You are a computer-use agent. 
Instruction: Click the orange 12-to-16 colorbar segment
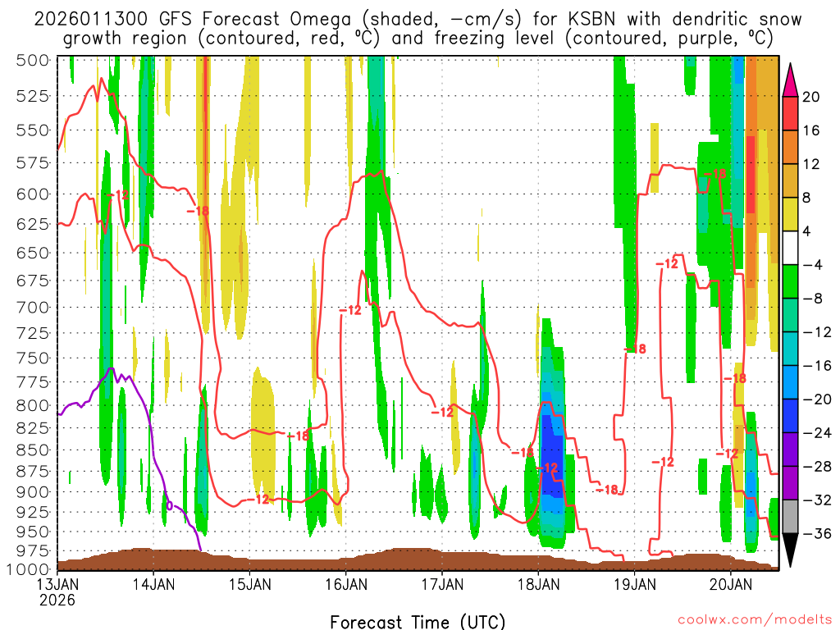click(x=790, y=148)
